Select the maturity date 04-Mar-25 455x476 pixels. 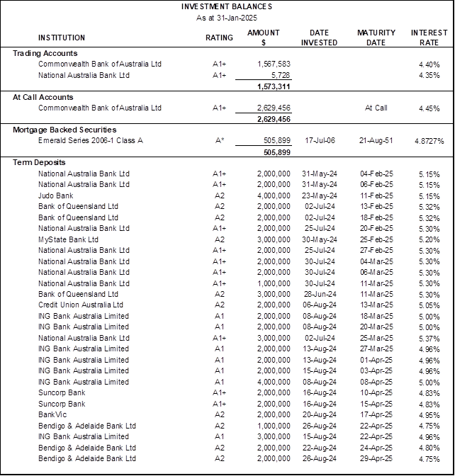click(376, 261)
